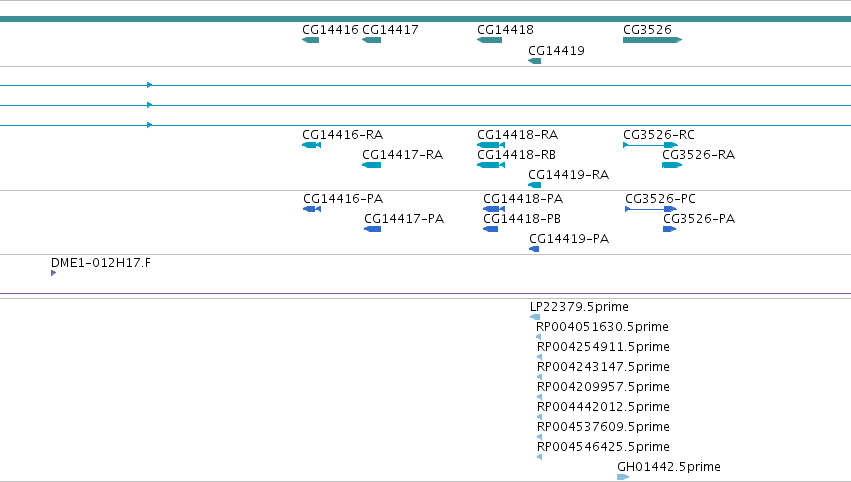Select the CG14418 gene arrow glyph
The image size is (851, 482).
tap(490, 40)
